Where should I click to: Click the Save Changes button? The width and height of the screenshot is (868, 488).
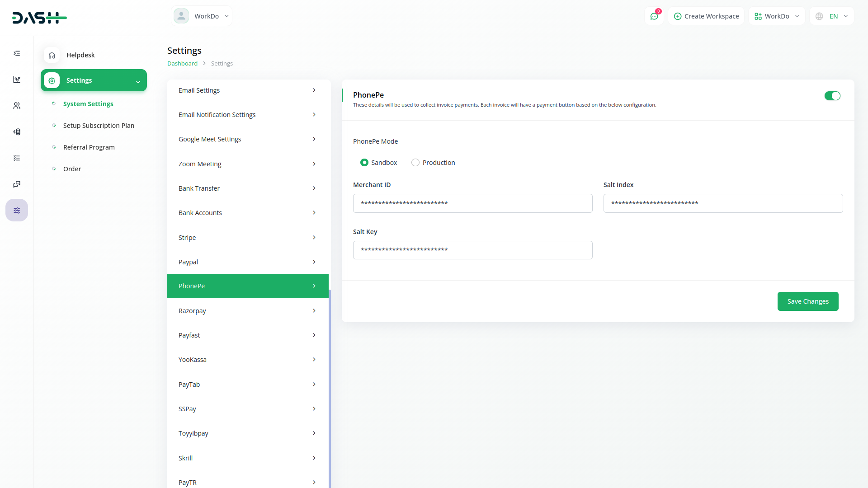[x=807, y=301]
